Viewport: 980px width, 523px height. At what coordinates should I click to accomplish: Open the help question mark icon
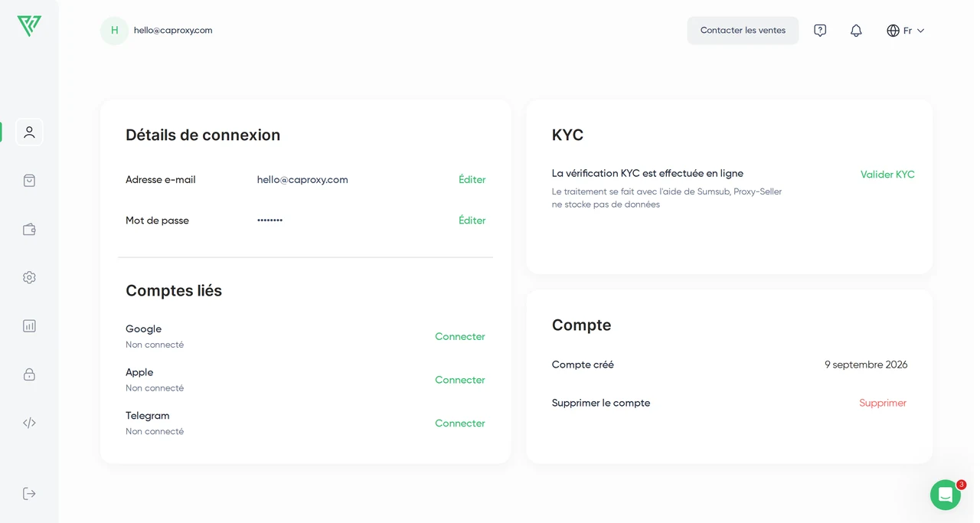click(x=820, y=31)
